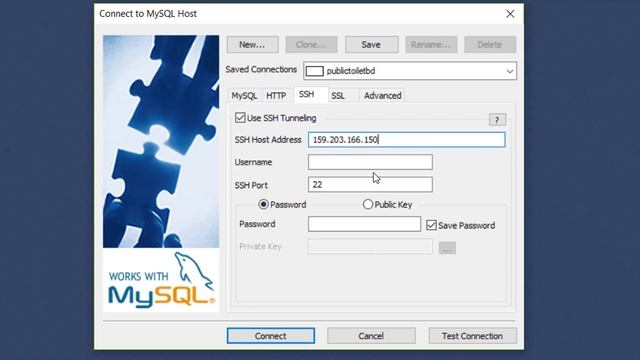This screenshot has width=640, height=360.
Task: Save the connection settings
Action: [371, 44]
